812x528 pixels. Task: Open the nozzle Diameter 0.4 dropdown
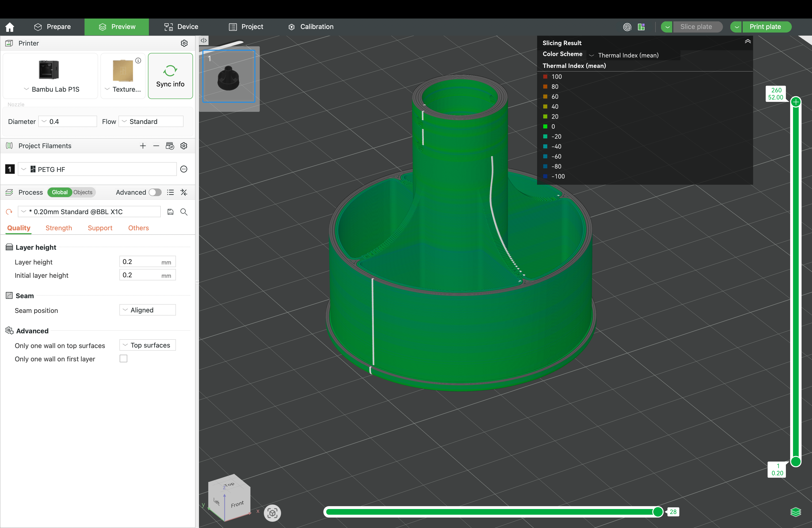point(67,121)
